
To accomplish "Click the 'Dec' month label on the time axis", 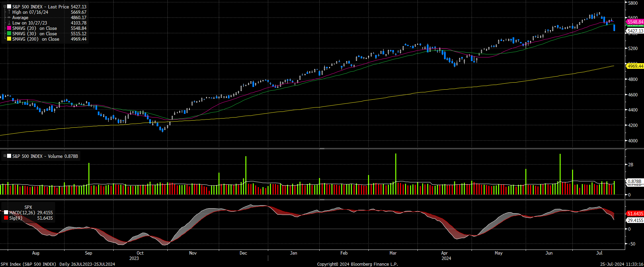I will click(x=243, y=253).
